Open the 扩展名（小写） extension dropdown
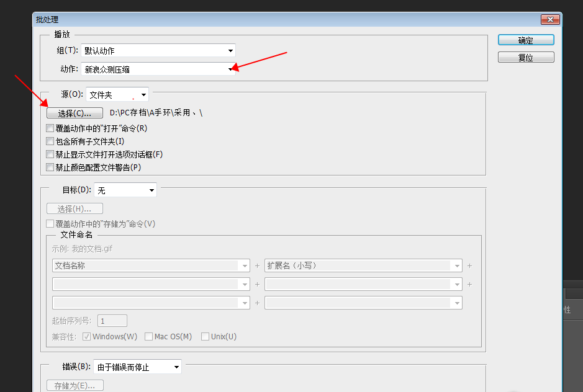583x392 pixels. pos(458,265)
